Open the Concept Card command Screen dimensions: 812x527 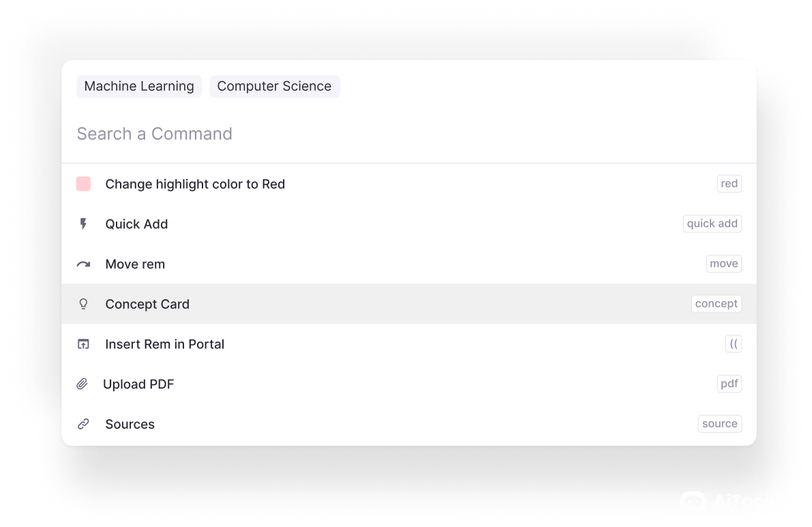tap(147, 304)
